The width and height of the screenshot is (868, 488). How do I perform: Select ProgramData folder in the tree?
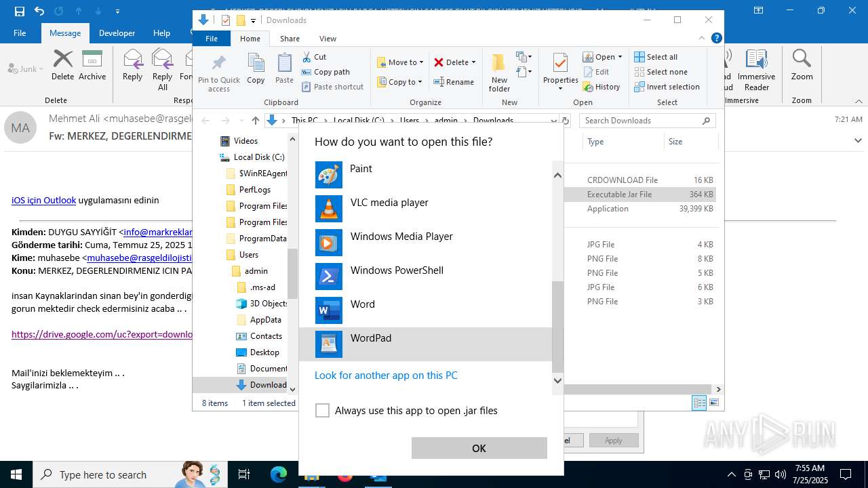(x=256, y=239)
